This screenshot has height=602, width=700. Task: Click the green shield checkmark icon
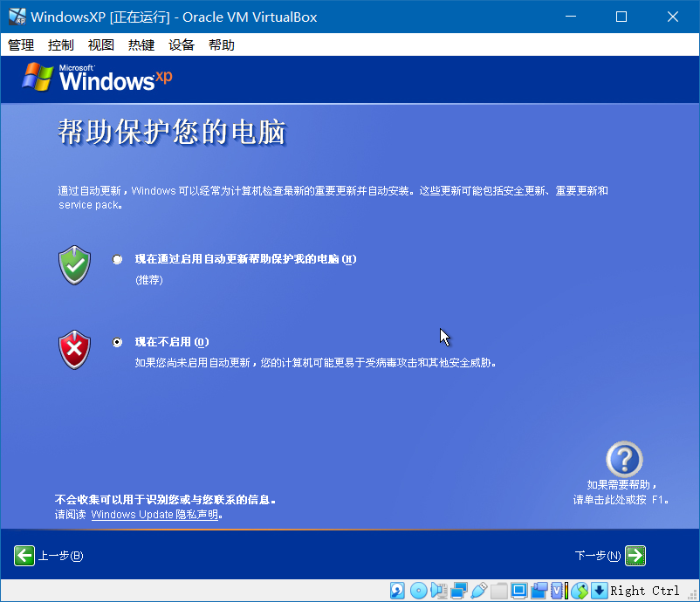[x=74, y=264]
